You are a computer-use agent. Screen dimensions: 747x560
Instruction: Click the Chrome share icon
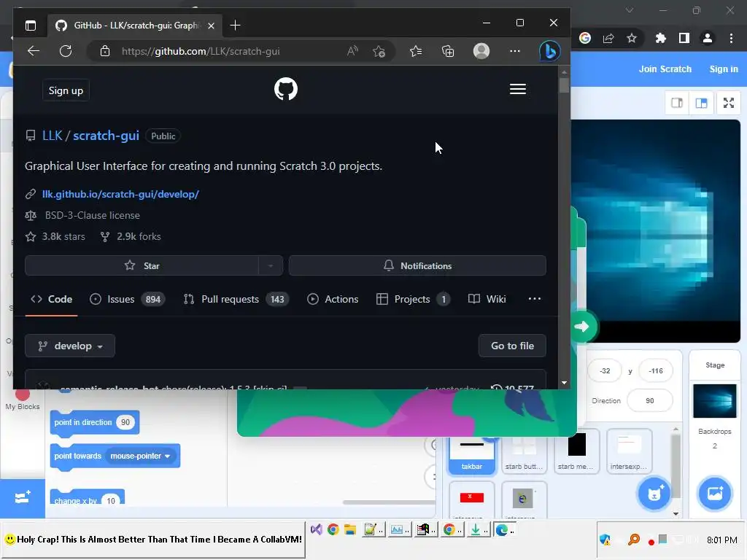pos(608,38)
